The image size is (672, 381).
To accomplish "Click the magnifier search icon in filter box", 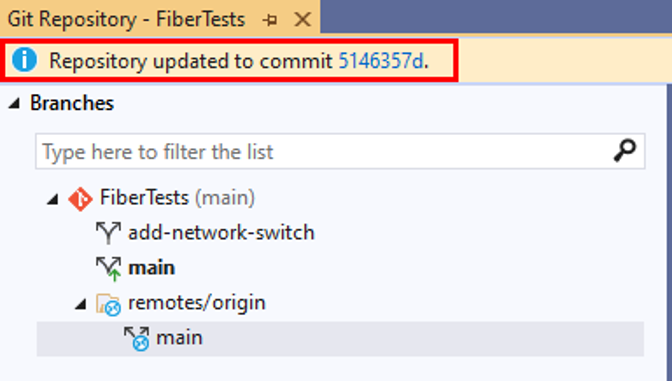I will 624,151.
